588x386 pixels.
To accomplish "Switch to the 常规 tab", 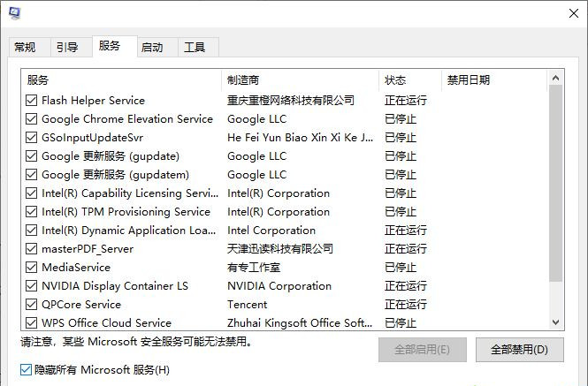I will [x=26, y=48].
